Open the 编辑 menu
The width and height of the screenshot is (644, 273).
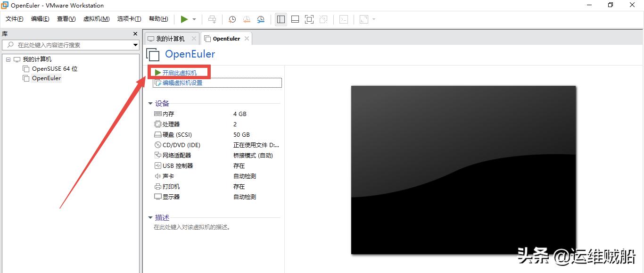coord(40,19)
